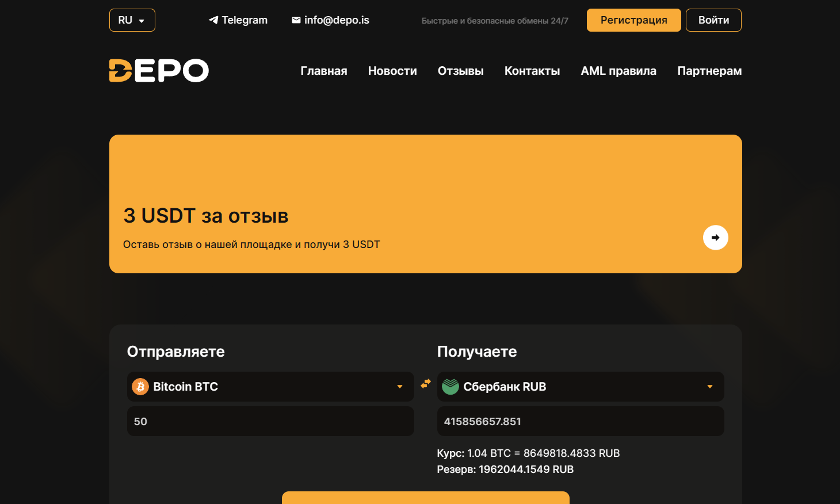
Task: Click the receive amount field 415856657.851
Action: pyautogui.click(x=581, y=421)
